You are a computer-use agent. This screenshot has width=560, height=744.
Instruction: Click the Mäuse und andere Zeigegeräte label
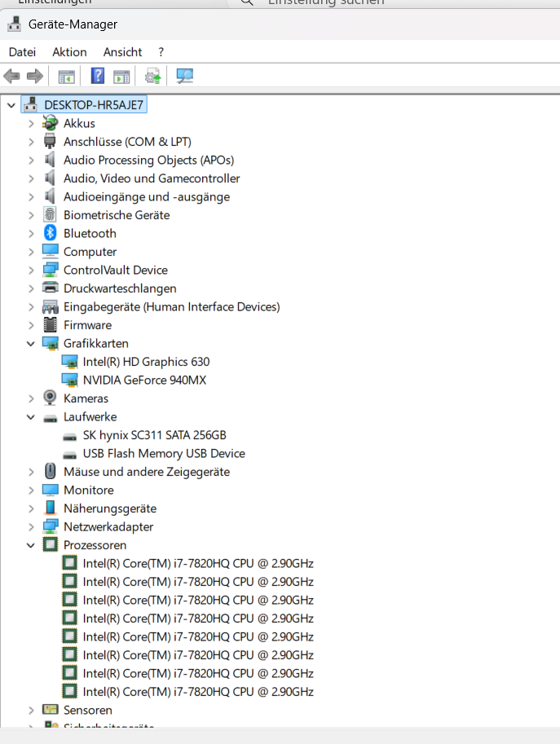point(147,472)
